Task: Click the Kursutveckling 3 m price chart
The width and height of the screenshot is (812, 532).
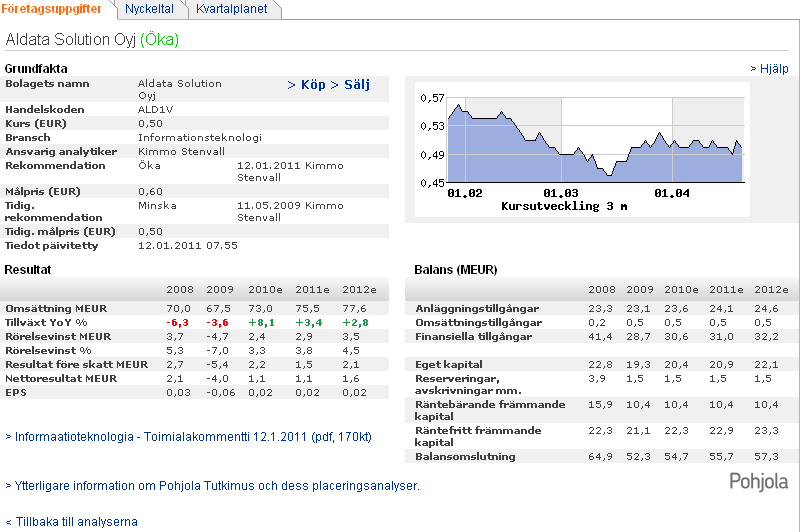Action: (x=583, y=150)
